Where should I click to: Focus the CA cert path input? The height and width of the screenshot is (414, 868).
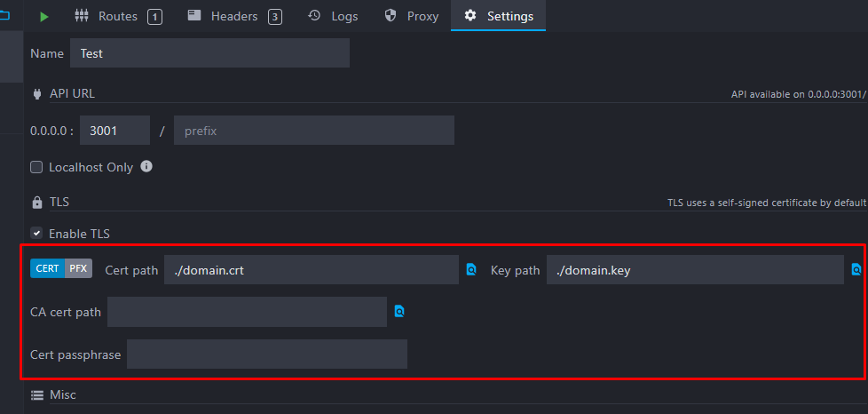pyautogui.click(x=247, y=312)
